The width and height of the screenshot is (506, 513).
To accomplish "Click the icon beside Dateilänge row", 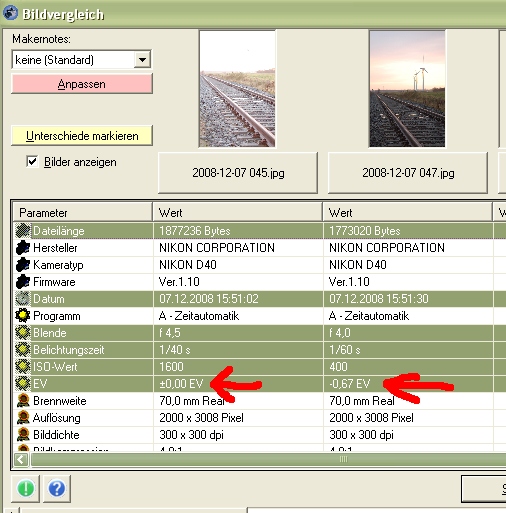I will click(x=23, y=231).
